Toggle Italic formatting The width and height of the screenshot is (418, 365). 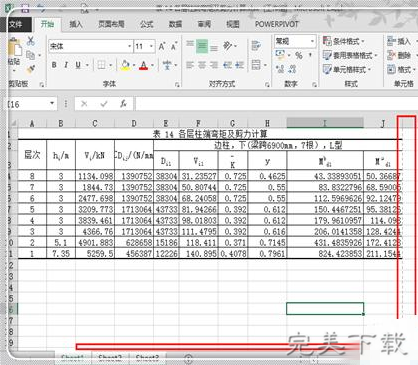(66, 65)
